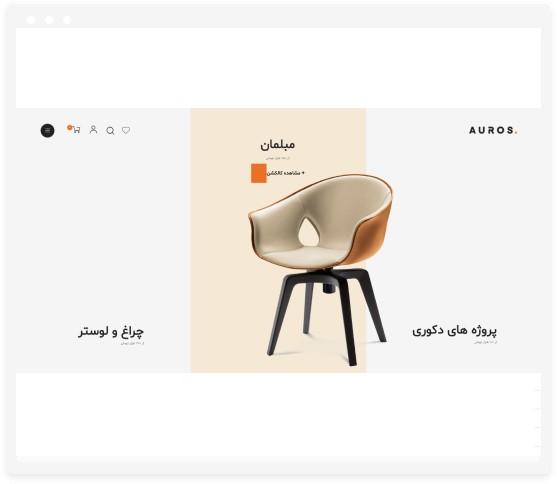The height and width of the screenshot is (484, 557).
Task: Click the subtitle under چراغ و لوستر
Action: 133,344
